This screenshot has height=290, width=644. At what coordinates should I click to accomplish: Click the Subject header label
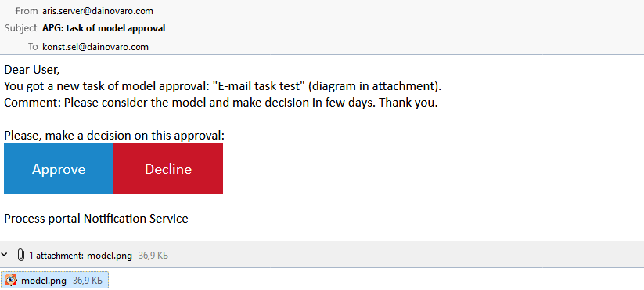[x=20, y=28]
